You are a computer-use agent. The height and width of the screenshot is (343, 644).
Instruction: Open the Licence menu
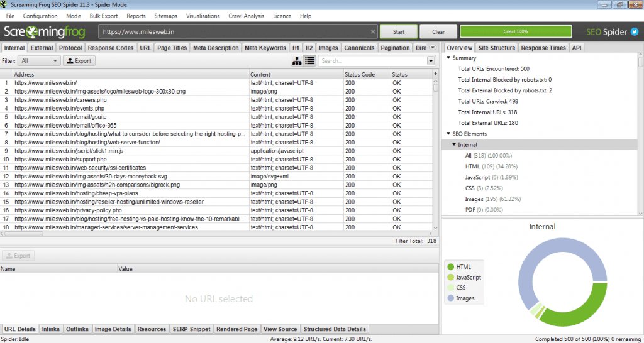tap(282, 16)
